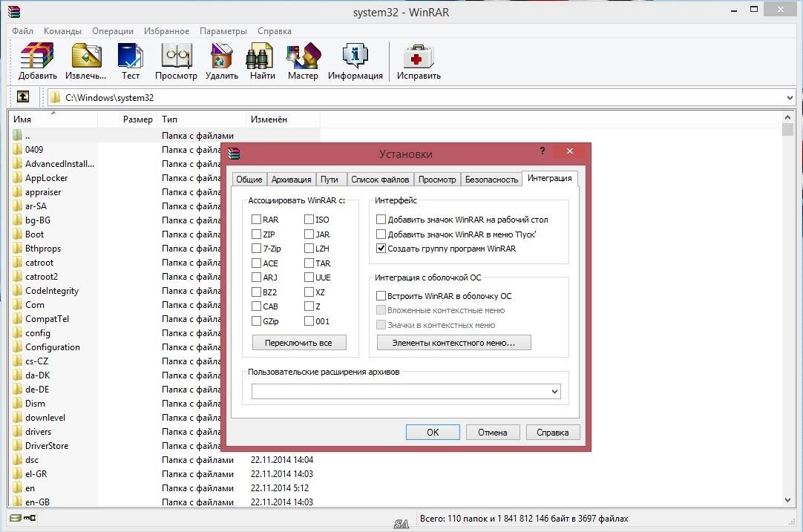Screen dimensions: 803x532
Task: Tick the CAB association checkbox
Action: pyautogui.click(x=257, y=306)
